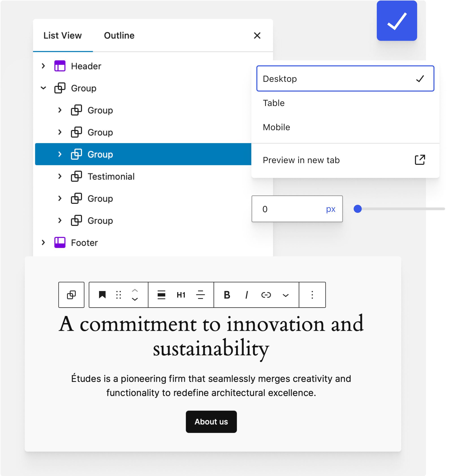
Task: Switch to the Outline tab
Action: 119,35
